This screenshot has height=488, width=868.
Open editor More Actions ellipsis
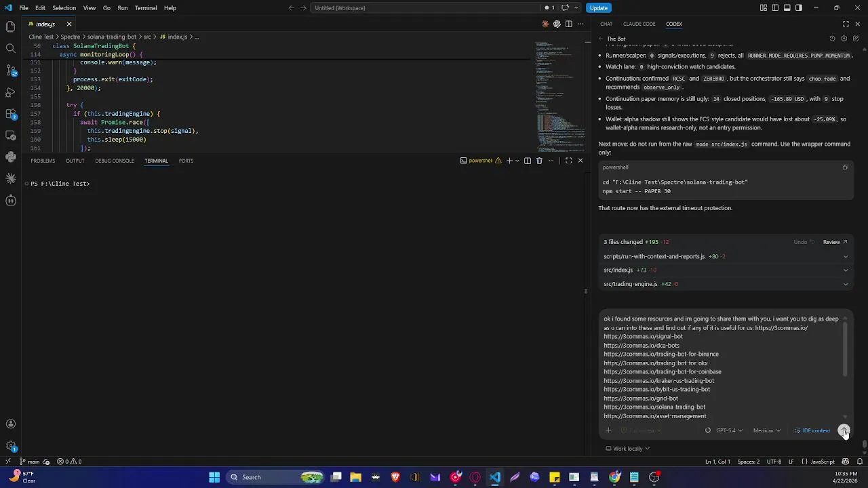pos(580,24)
